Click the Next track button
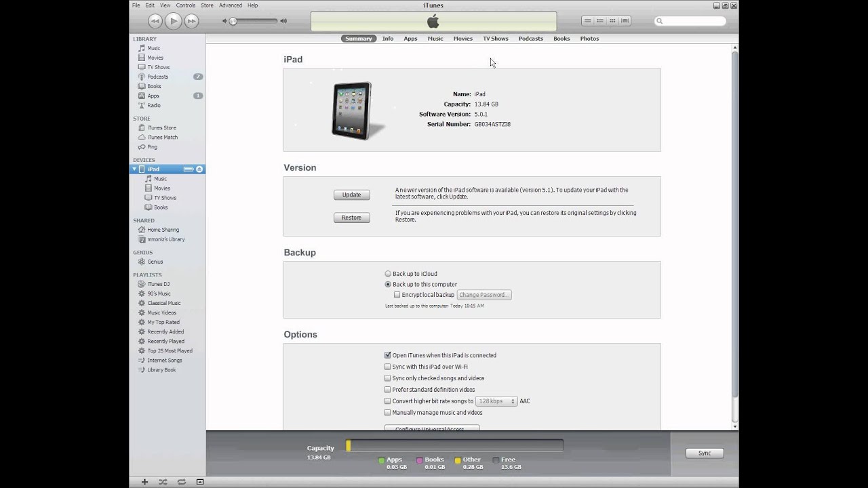The width and height of the screenshot is (868, 488). click(192, 21)
